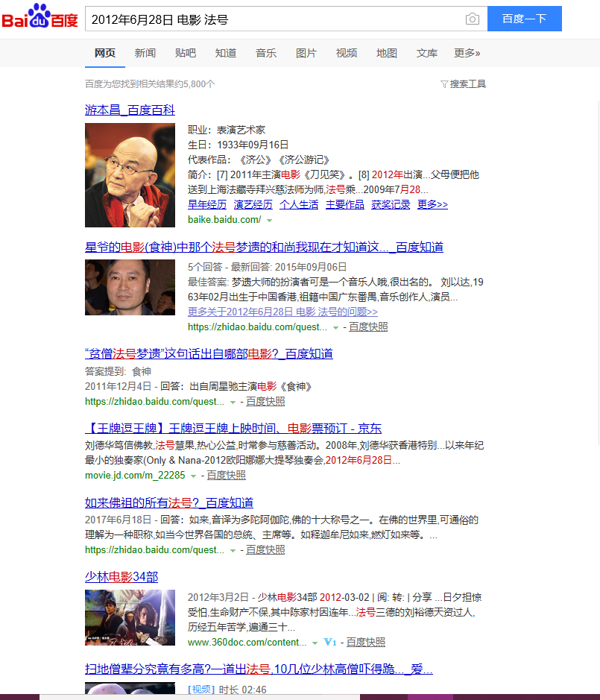Image resolution: width=600 pixels, height=700 pixels.
Task: Open 游本昌_百度百科 result
Action: coord(130,110)
